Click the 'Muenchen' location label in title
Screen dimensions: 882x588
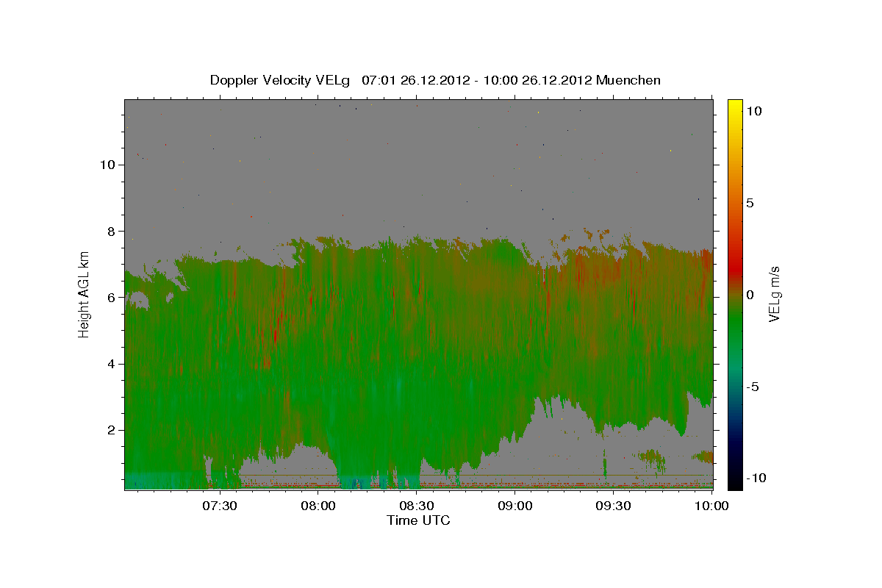628,79
